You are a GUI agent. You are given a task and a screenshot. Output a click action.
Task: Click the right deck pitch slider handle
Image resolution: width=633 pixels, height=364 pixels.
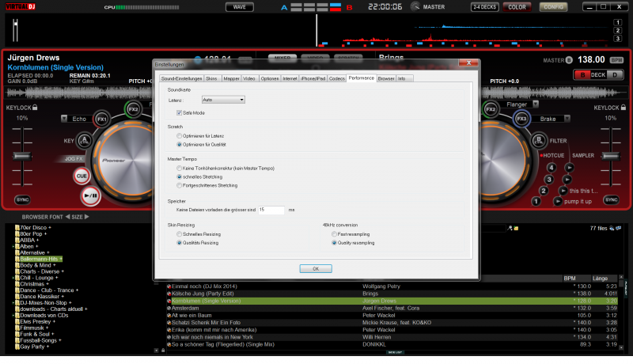611,156
